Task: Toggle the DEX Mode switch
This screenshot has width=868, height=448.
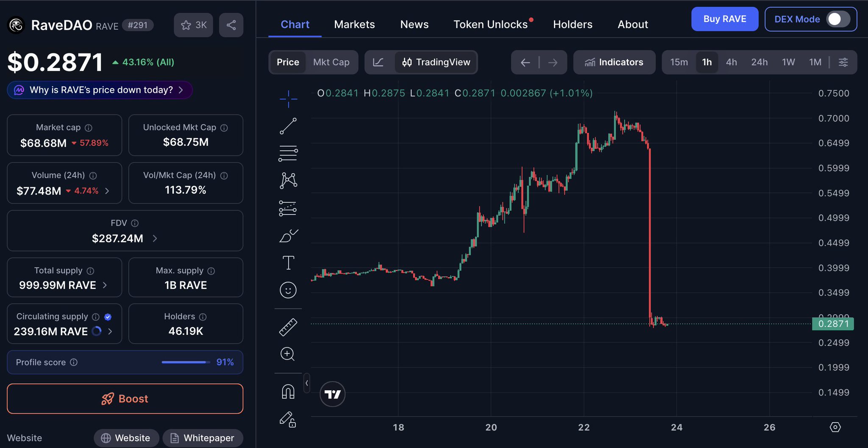Action: [x=837, y=19]
